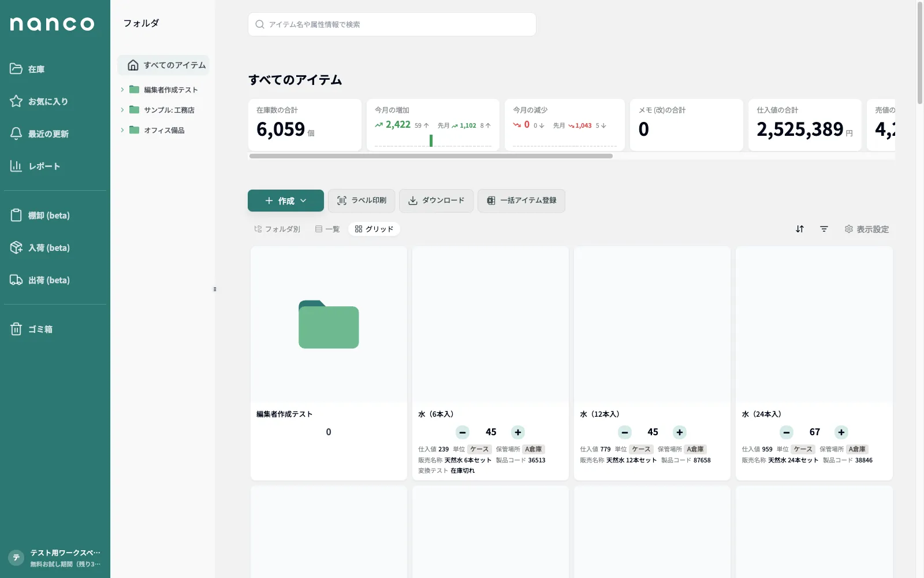Click the workspace avatar テ icon
This screenshot has height=578, width=924.
[16, 558]
